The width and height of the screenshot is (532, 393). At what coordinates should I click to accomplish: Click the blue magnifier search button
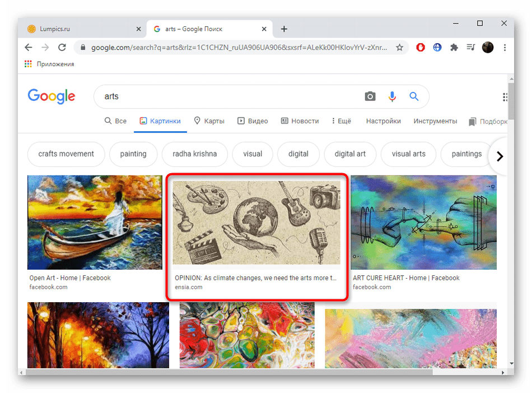pyautogui.click(x=414, y=96)
